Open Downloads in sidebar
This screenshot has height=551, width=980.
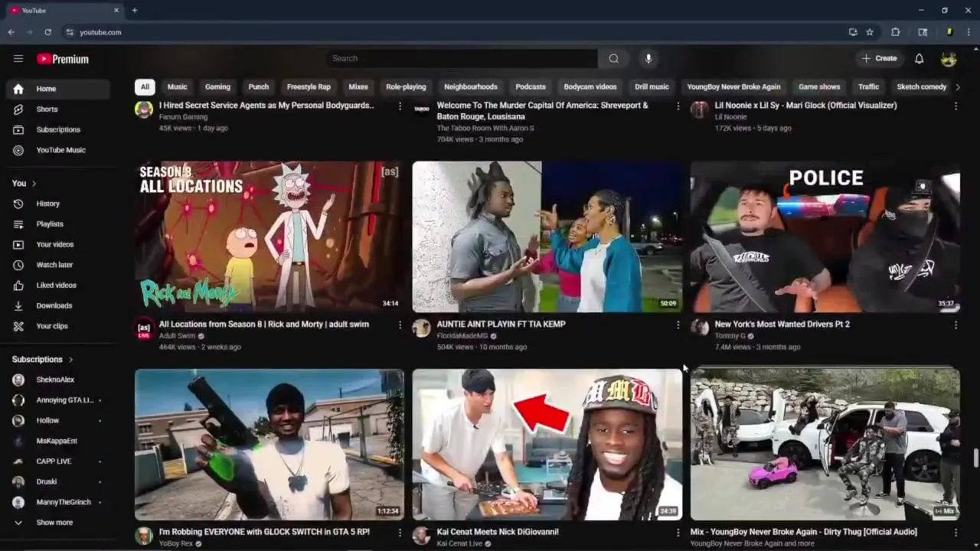(x=57, y=305)
